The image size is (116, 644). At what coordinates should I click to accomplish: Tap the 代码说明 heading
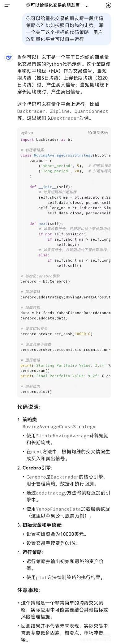pos(29,407)
